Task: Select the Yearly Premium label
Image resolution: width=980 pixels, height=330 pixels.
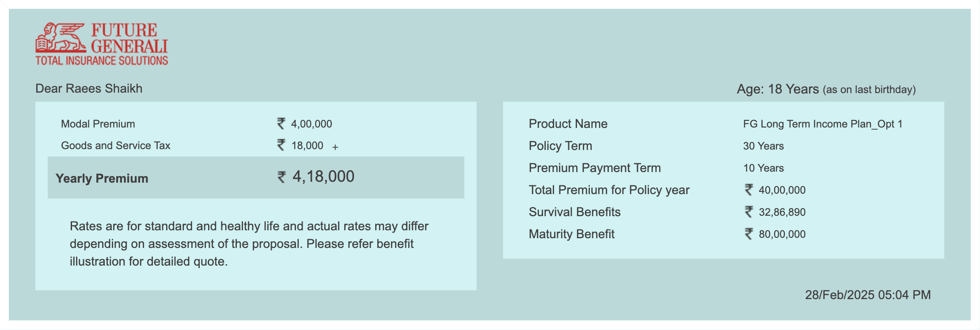Action: [102, 178]
